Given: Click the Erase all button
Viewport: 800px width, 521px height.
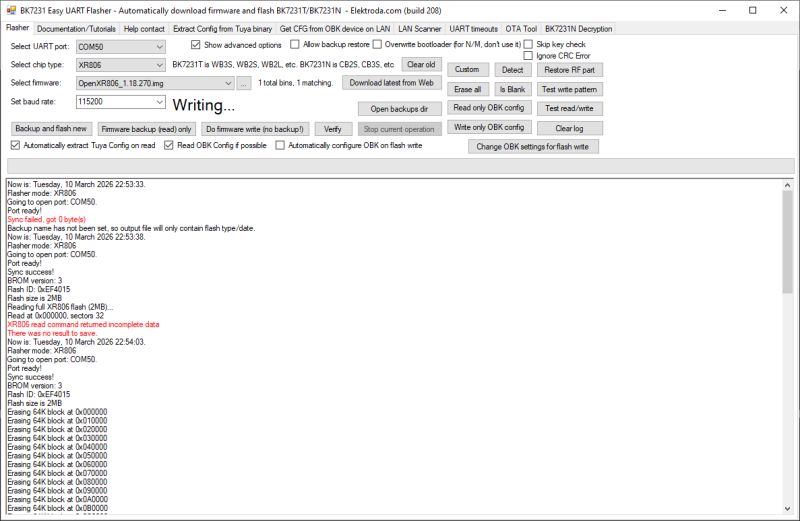Looking at the screenshot, I should click(468, 89).
